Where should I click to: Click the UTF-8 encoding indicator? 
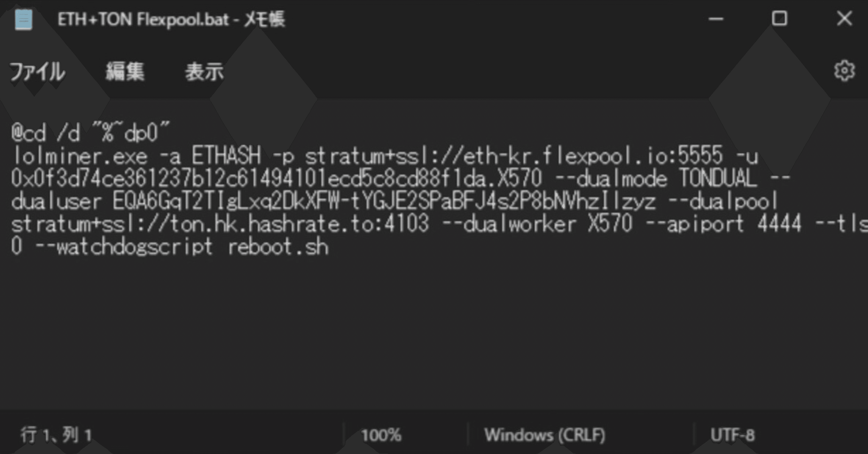[x=733, y=435]
